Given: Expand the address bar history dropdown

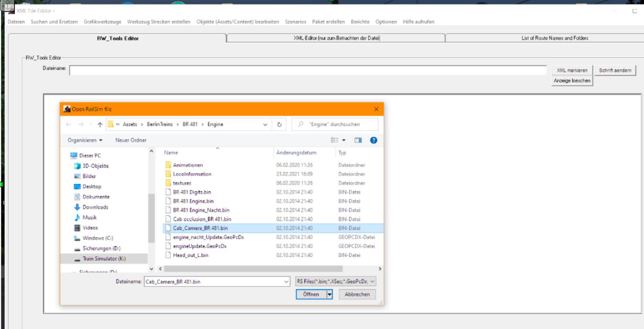Looking at the screenshot, I should click(x=265, y=124).
